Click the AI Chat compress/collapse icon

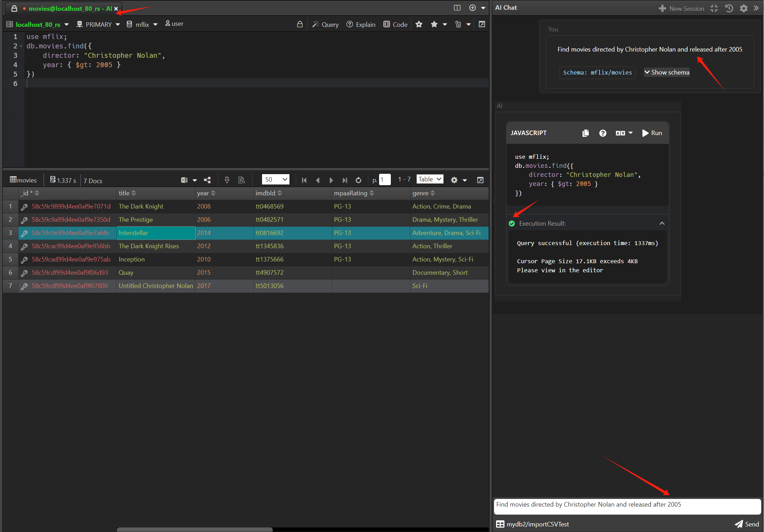(x=714, y=8)
